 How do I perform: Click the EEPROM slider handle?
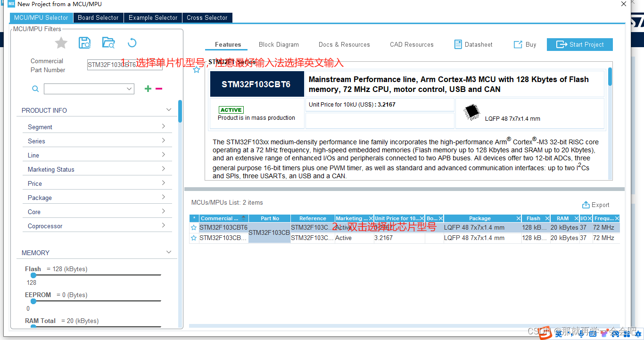[33, 301]
